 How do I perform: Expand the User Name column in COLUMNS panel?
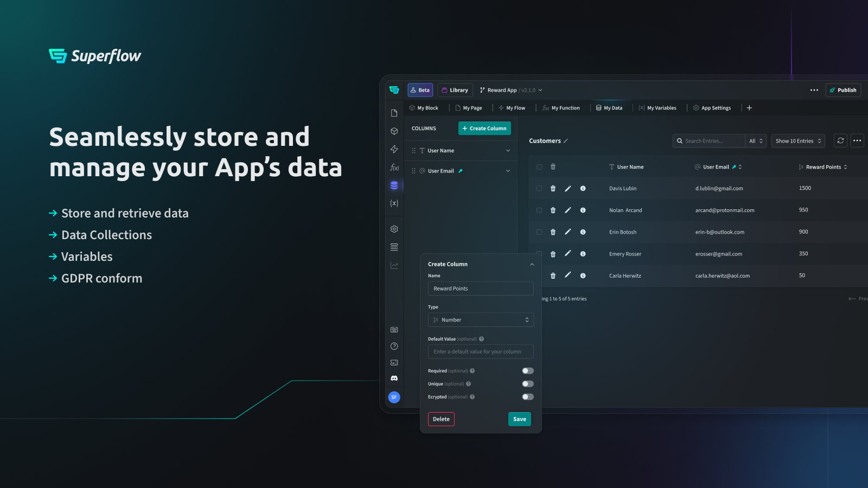coord(508,150)
